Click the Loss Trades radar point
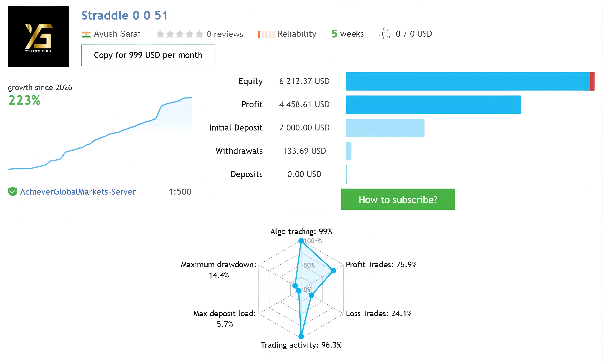Image resolution: width=603 pixels, height=364 pixels. (311, 295)
